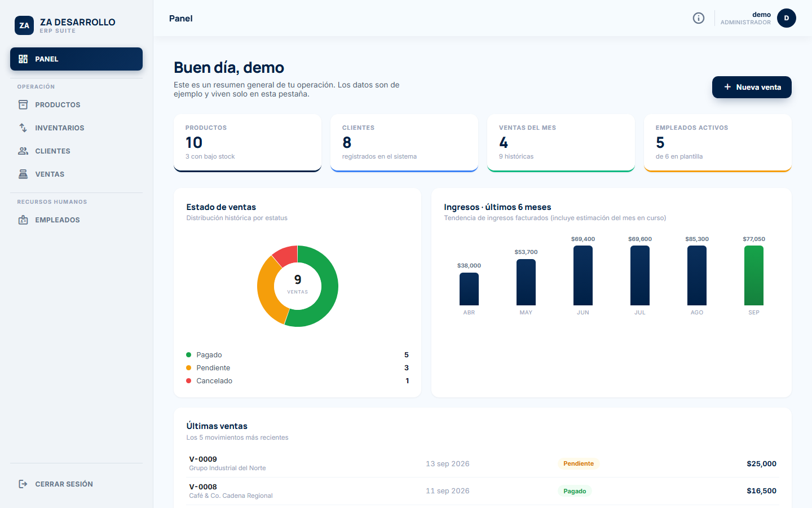Image resolution: width=812 pixels, height=508 pixels.
Task: Open the Productos summary card
Action: pos(248,143)
